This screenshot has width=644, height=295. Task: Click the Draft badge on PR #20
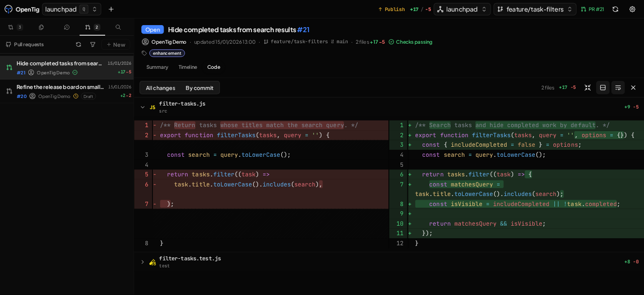89,96
